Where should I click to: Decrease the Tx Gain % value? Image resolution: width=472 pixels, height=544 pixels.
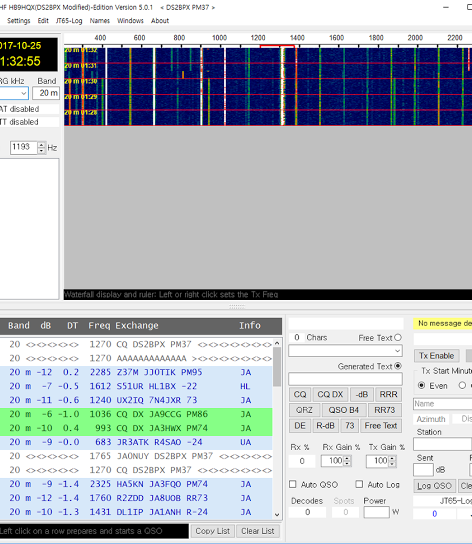pos(392,464)
